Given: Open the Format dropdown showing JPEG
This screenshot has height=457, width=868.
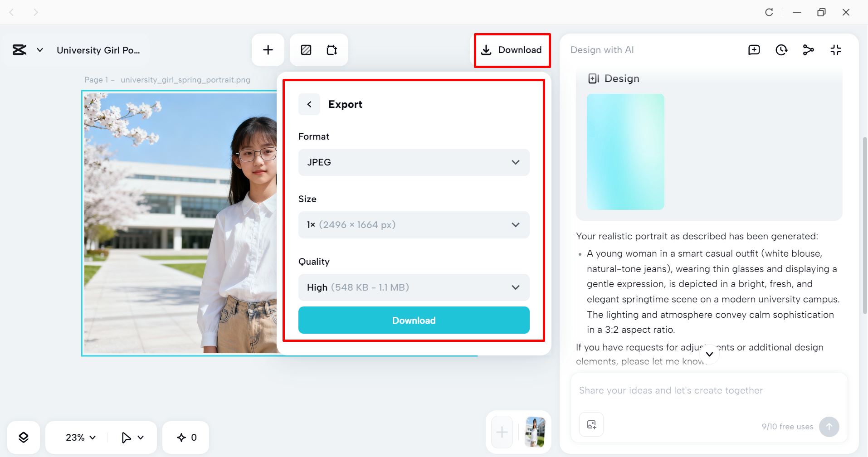Looking at the screenshot, I should [x=413, y=162].
